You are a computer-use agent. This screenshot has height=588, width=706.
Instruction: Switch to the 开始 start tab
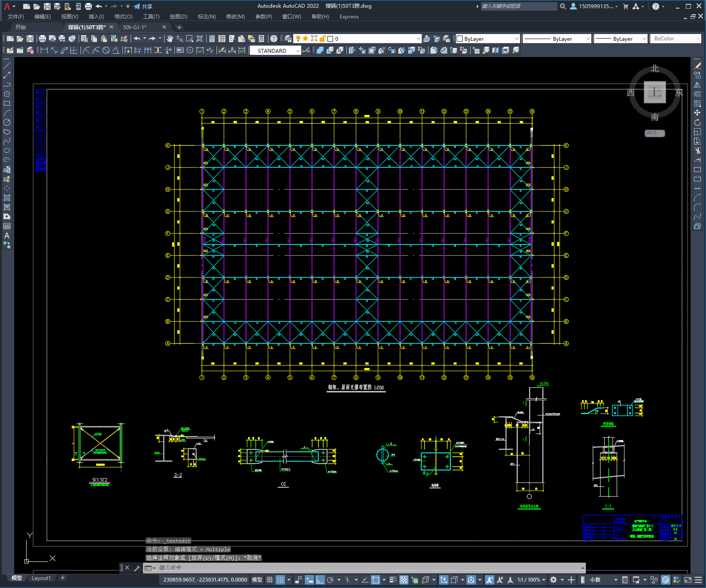click(x=21, y=27)
